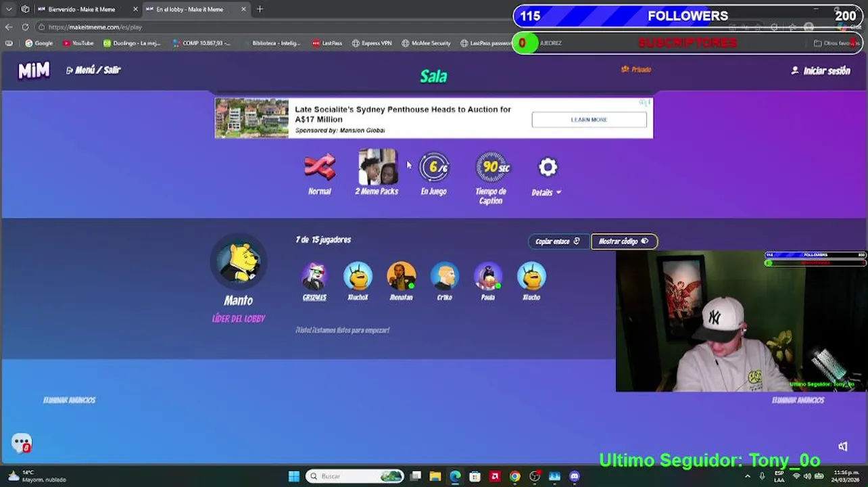This screenshot has width=868, height=487.
Task: Switch to the En el lobby tab
Action: pos(189,9)
